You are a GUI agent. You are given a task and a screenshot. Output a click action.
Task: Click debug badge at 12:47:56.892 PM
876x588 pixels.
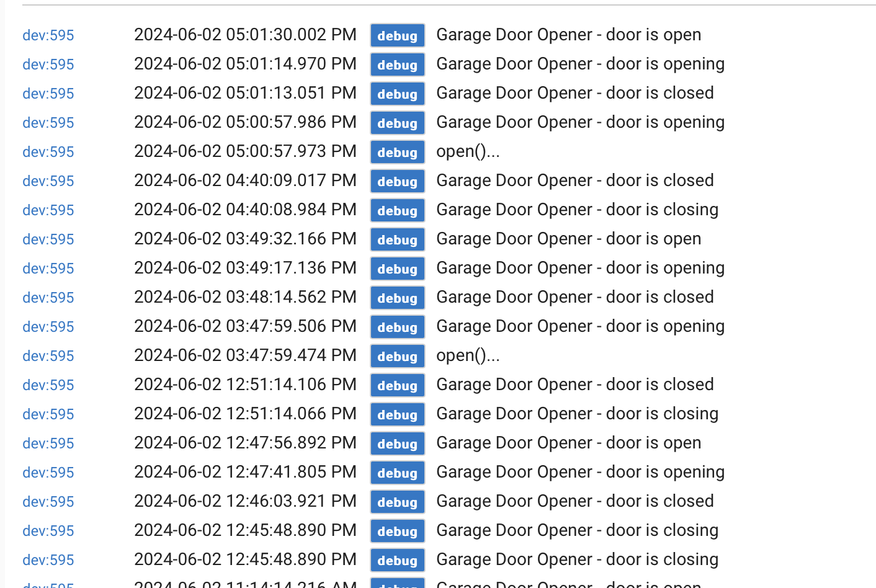[x=398, y=444]
